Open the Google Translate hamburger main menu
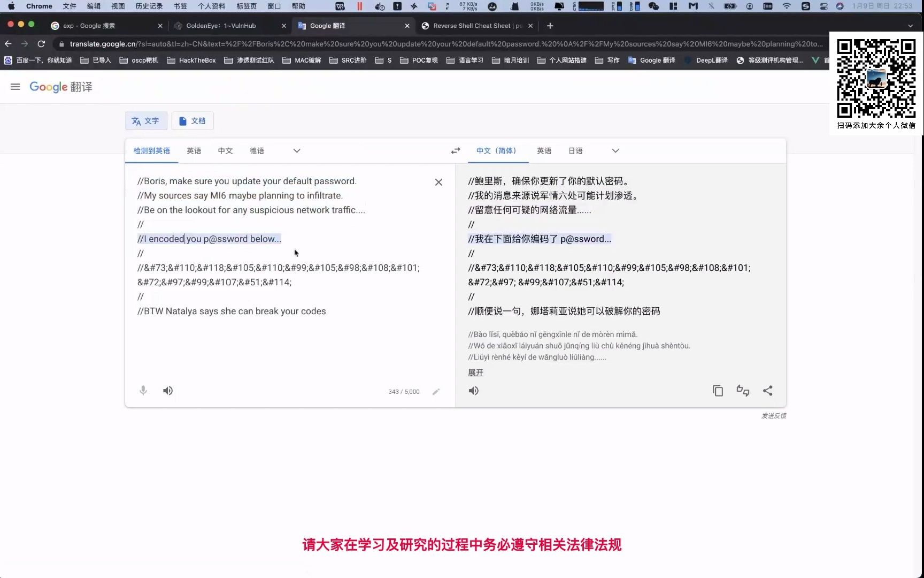The image size is (924, 578). 15,87
